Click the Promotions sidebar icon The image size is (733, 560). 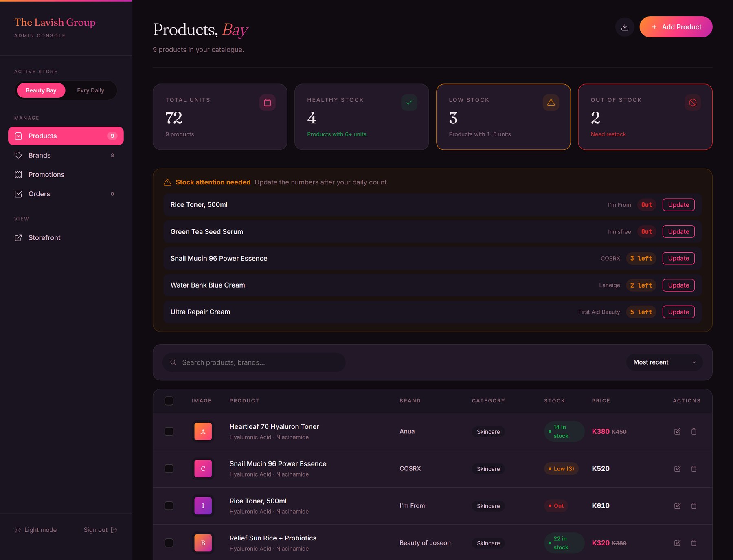point(18,175)
